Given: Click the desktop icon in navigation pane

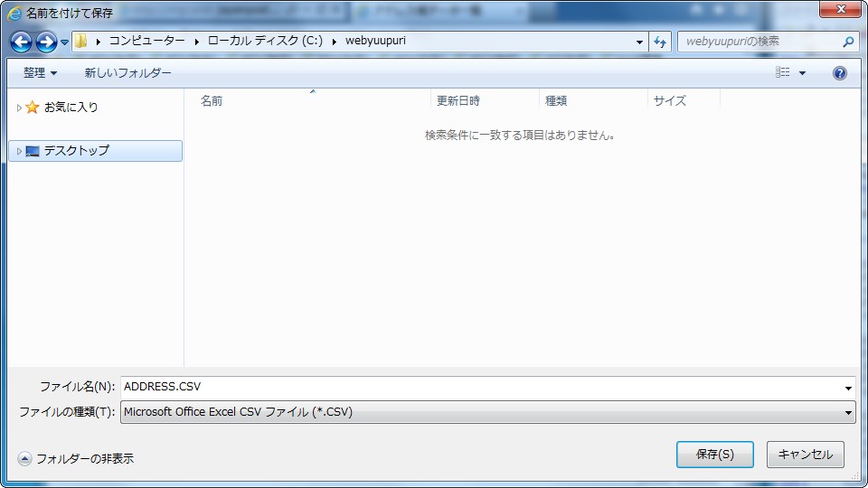Looking at the screenshot, I should [x=33, y=151].
